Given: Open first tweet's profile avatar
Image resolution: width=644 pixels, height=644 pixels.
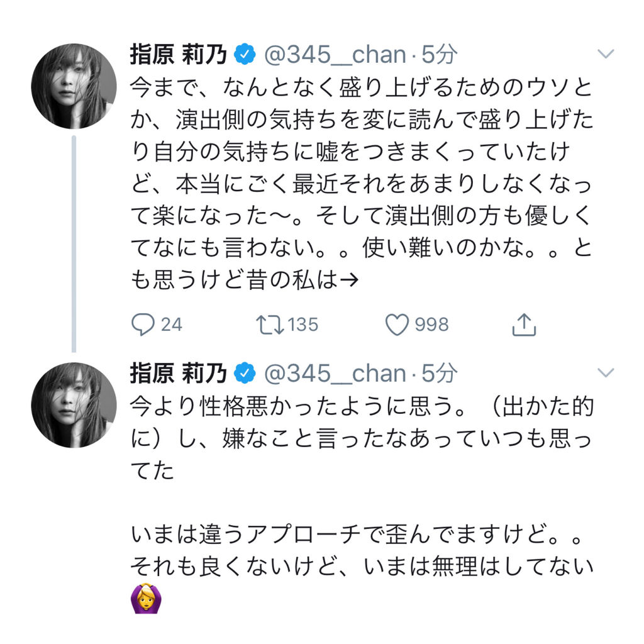Looking at the screenshot, I should 74,86.
